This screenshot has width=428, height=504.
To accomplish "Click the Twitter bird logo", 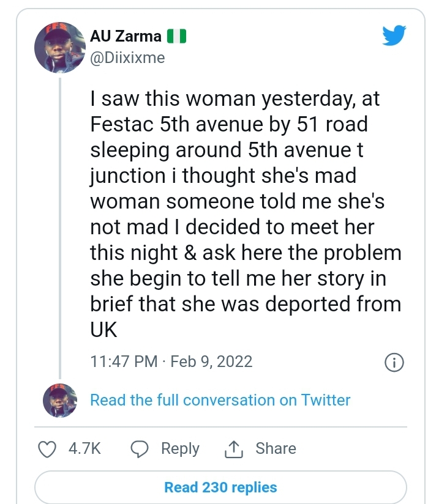I will pyautogui.click(x=394, y=36).
